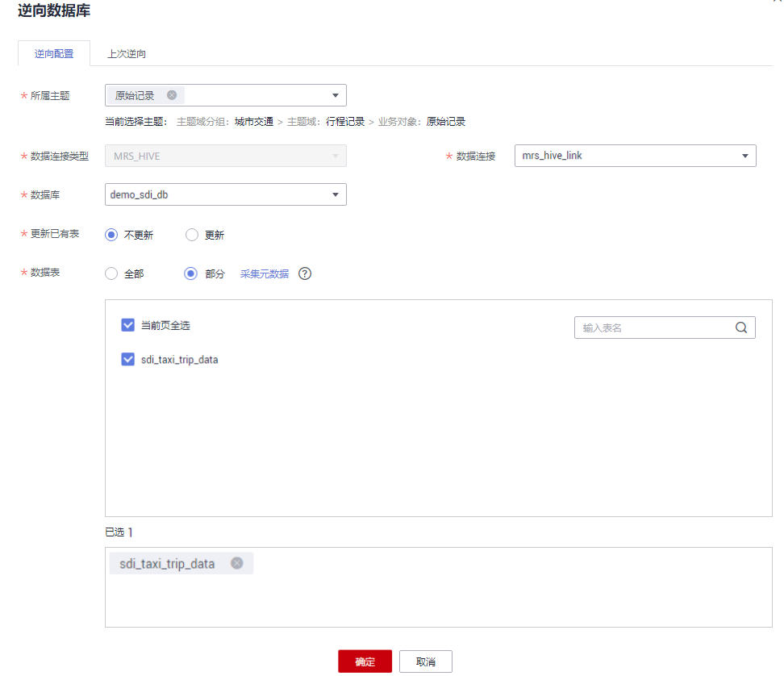Choose 部分 for 数据表
The width and height of the screenshot is (784, 676).
click(x=191, y=273)
